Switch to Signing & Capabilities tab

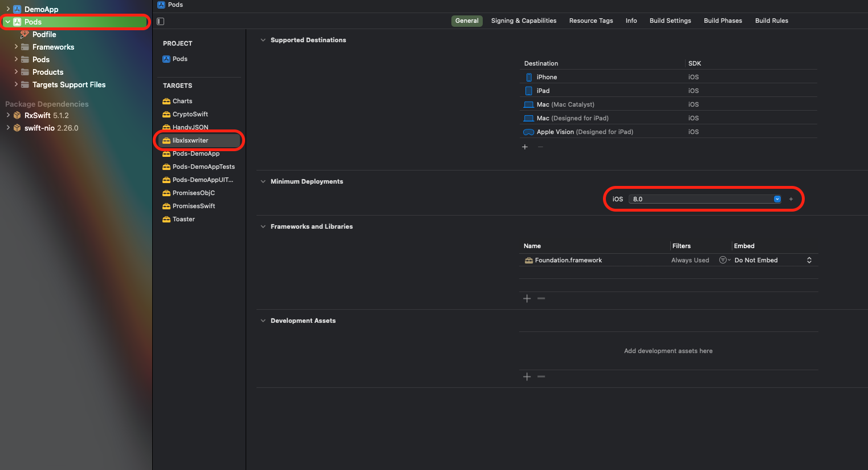(524, 21)
